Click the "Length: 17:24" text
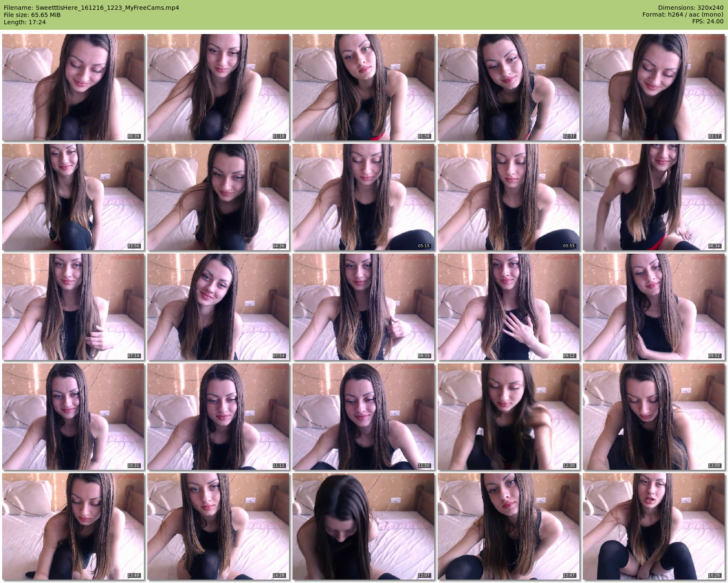This screenshot has height=583, width=728. (x=25, y=22)
